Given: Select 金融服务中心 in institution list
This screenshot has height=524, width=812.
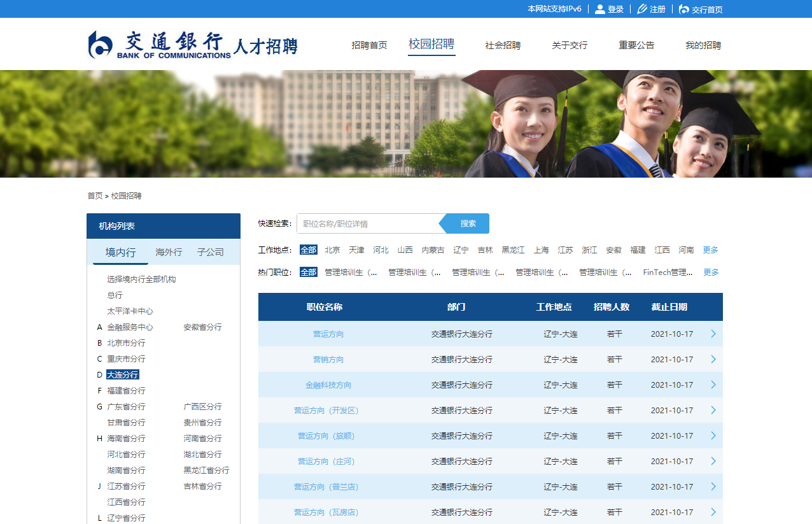Looking at the screenshot, I should pyautogui.click(x=130, y=327).
